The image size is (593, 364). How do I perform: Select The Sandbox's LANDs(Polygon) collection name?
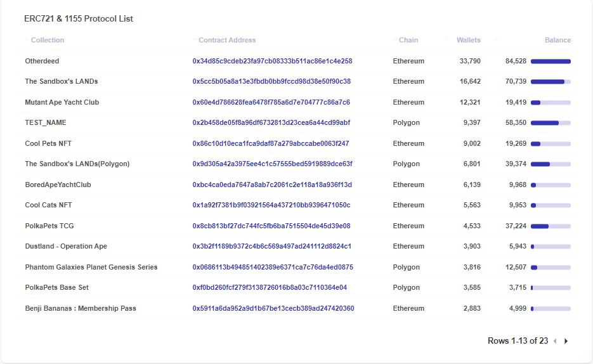point(77,164)
